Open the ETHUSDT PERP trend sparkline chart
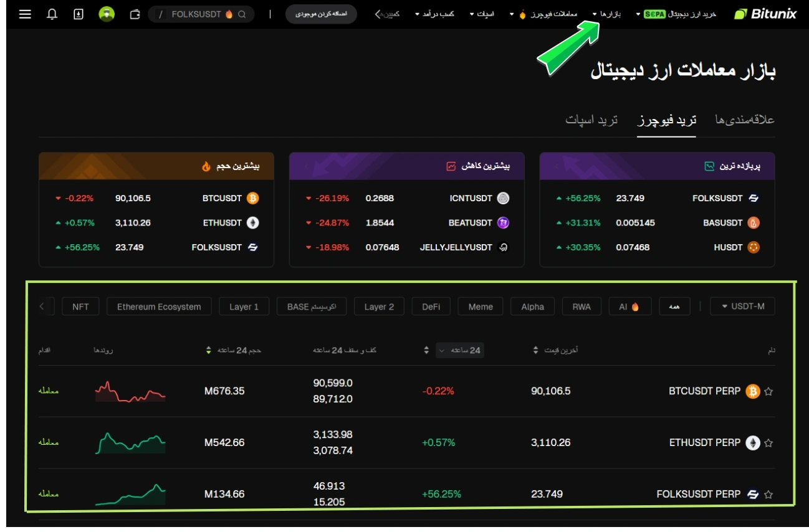 (x=130, y=443)
